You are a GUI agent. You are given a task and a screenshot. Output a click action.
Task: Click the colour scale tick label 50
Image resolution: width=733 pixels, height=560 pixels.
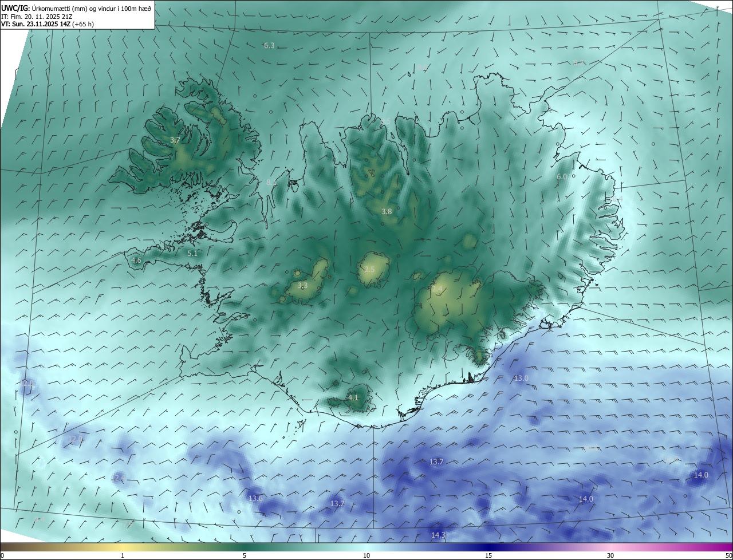728,555
